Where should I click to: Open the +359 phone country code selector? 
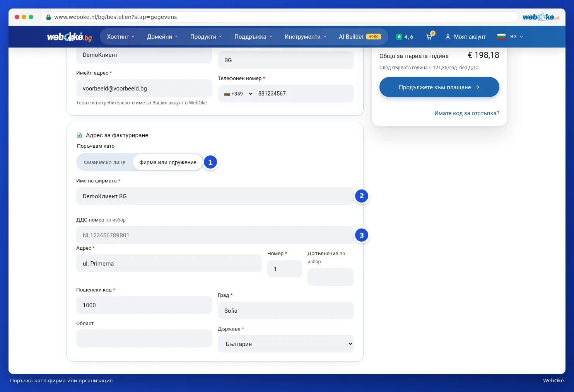[238, 94]
